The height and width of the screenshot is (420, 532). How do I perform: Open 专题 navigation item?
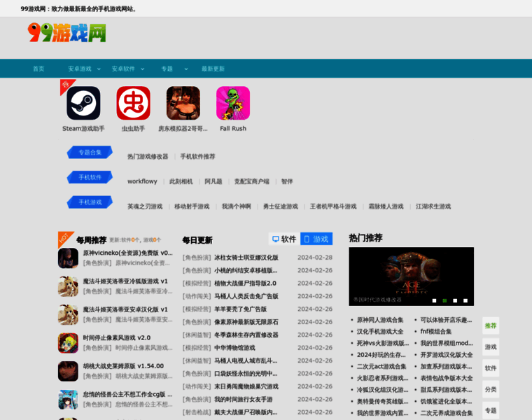167,69
